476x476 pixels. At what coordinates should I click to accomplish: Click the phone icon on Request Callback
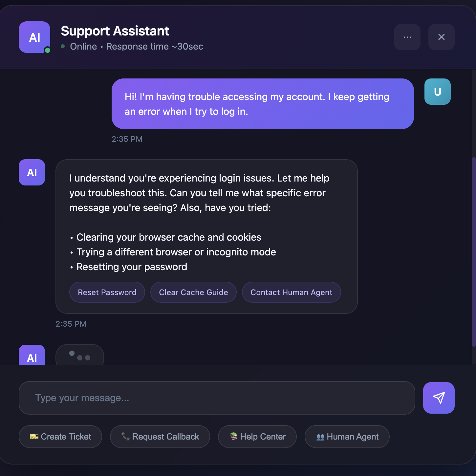[x=125, y=437]
